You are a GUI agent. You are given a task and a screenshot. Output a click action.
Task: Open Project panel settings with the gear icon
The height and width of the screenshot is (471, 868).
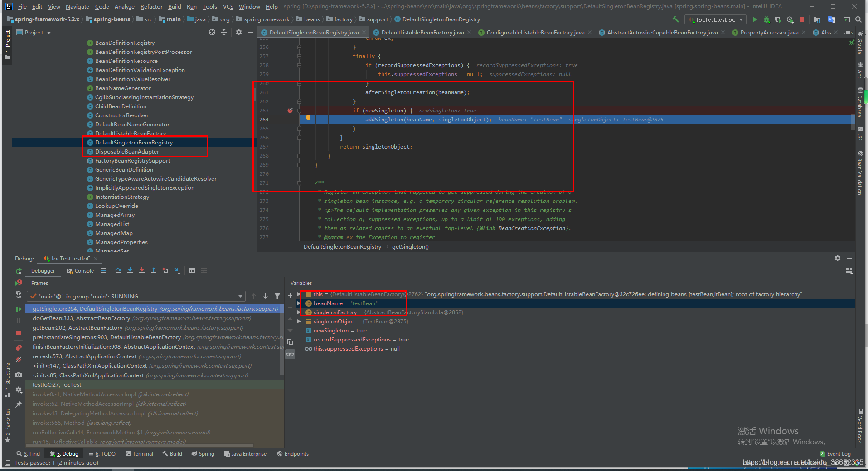coord(239,32)
